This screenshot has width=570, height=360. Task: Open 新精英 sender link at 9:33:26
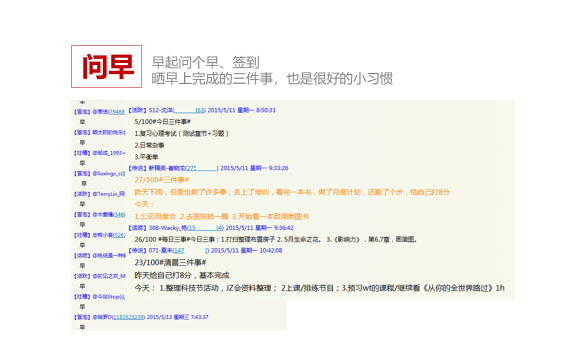[x=184, y=168]
